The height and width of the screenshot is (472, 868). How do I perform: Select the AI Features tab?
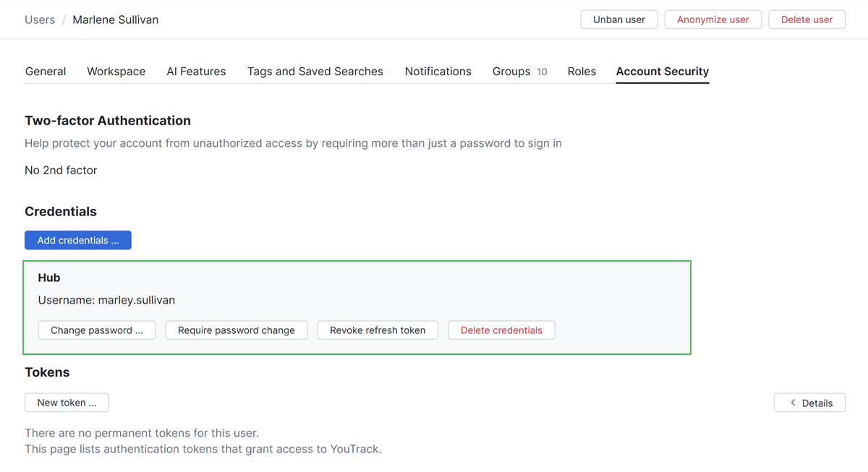tap(196, 72)
